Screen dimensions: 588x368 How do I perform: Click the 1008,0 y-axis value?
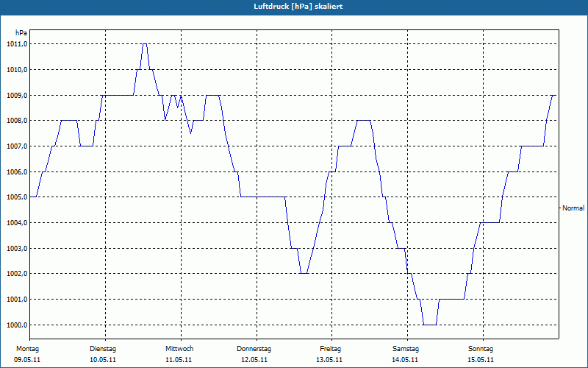click(x=17, y=121)
